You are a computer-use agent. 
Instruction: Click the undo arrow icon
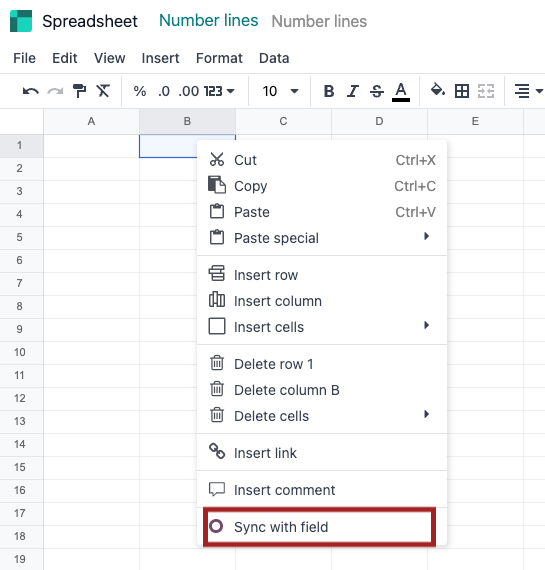coord(31,91)
